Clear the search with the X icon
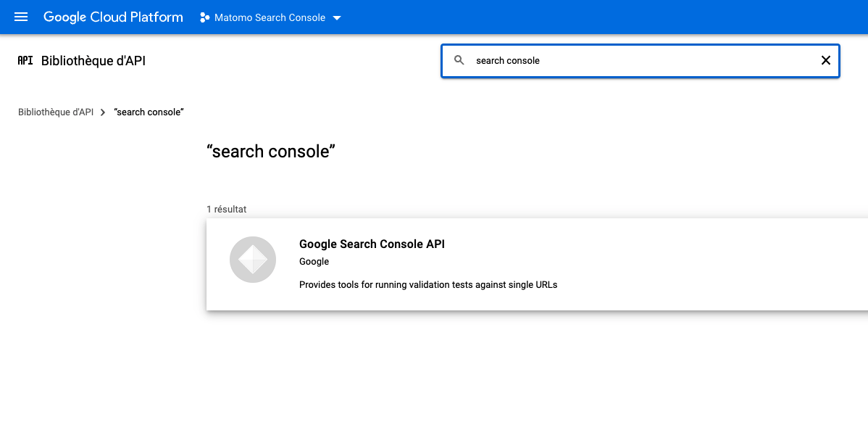Screen dimensions: 868x446 tap(825, 60)
